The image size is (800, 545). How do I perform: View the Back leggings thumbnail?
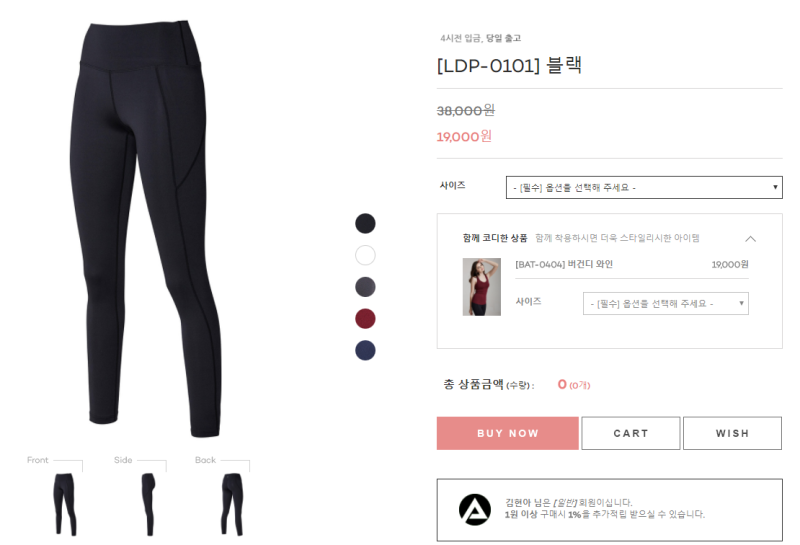232,504
